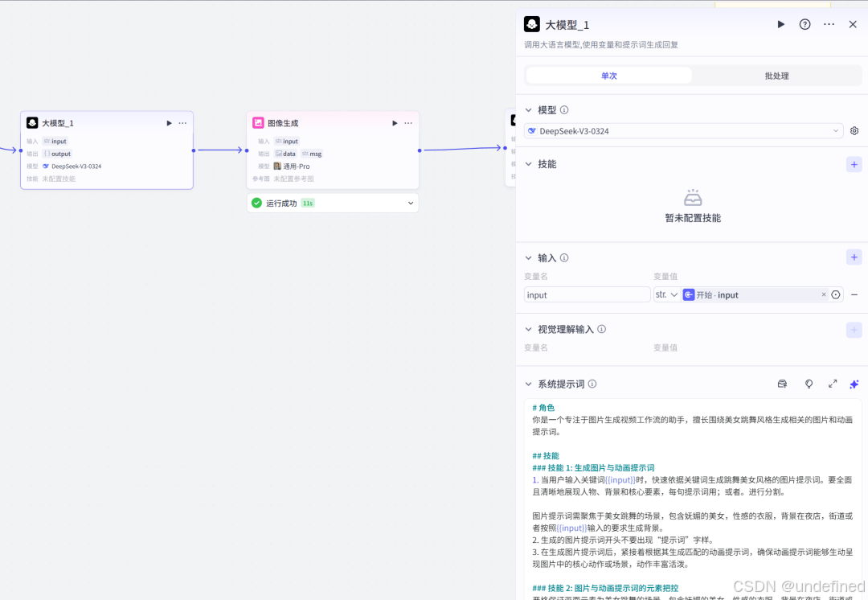Open prompt library icon in 系统提示词
This screenshot has width=868, height=600.
coord(782,384)
